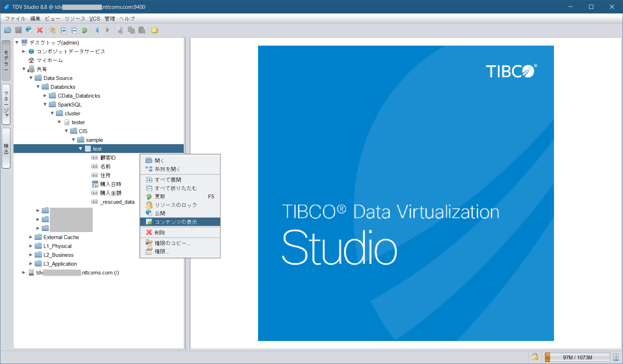This screenshot has width=623, height=364.
Task: Collapse the CIS folder
Action: (66, 131)
